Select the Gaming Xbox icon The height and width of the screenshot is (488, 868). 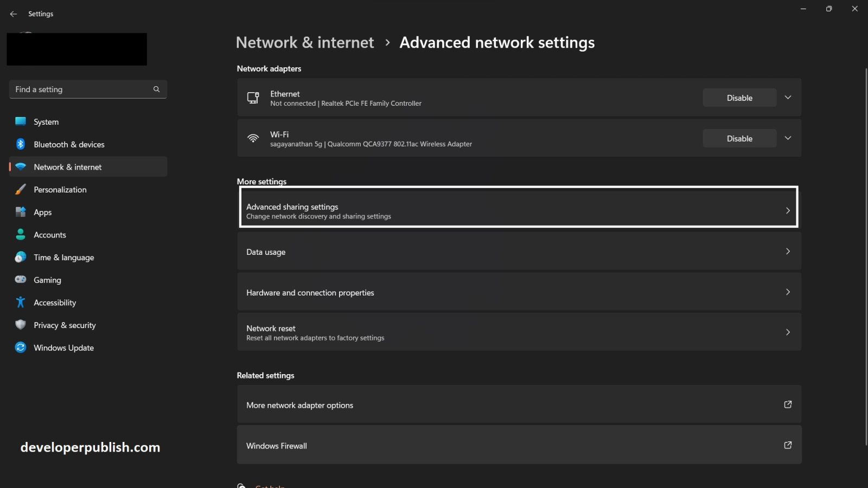click(20, 280)
